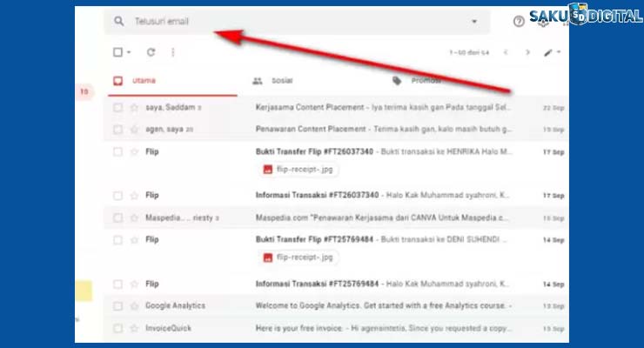The image size is (644, 348).
Task: Select the 'saya, Saddam' email checkbox
Action: [x=117, y=108]
